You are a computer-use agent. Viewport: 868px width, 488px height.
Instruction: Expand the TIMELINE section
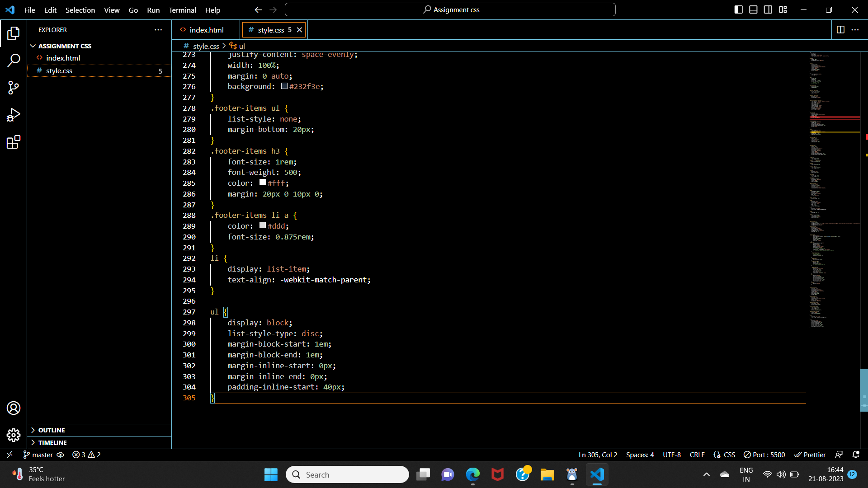[52, 442]
